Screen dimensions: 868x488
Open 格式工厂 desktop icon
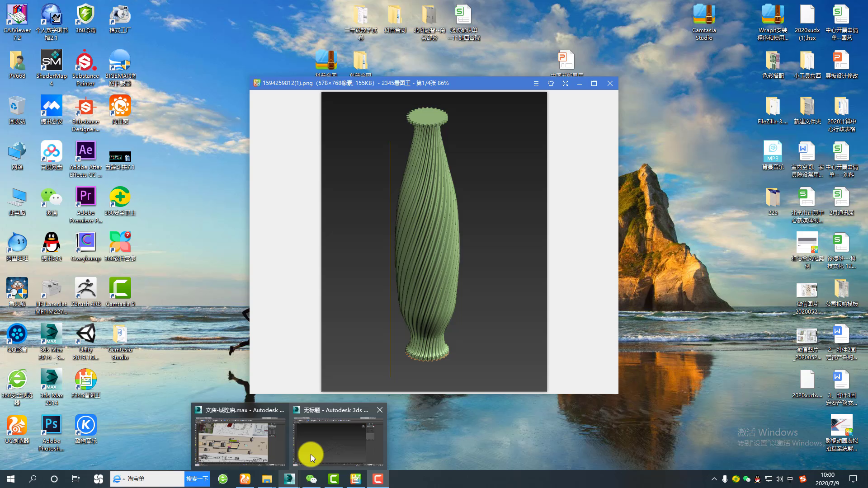[x=120, y=19]
